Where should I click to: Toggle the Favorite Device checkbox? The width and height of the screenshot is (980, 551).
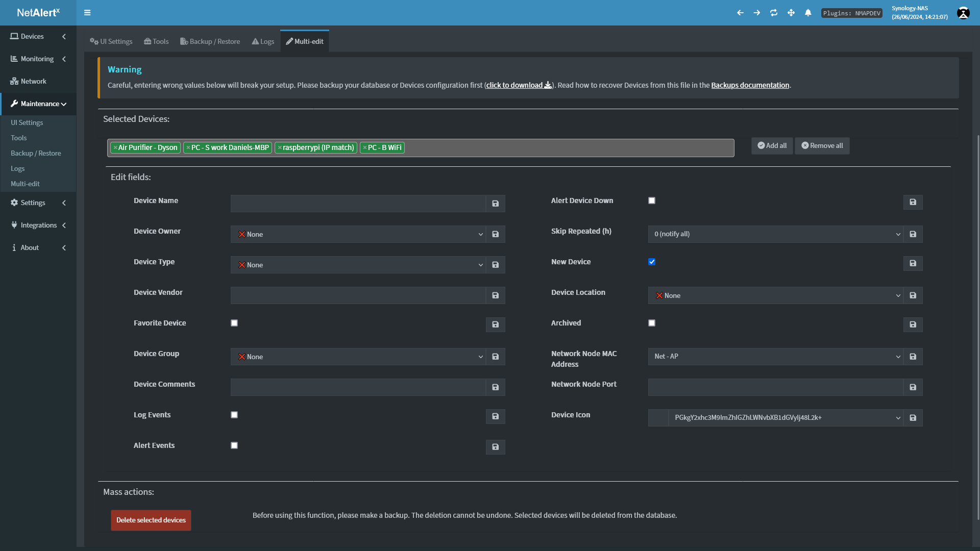234,323
